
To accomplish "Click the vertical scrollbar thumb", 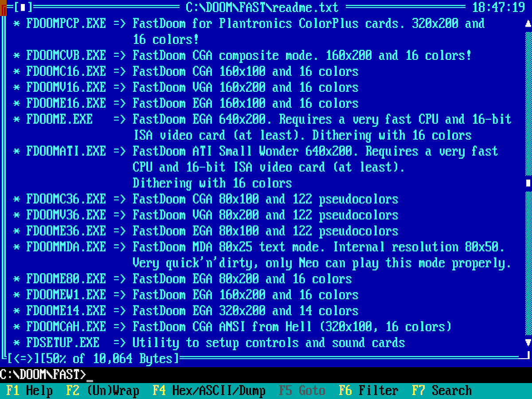I will point(528,183).
